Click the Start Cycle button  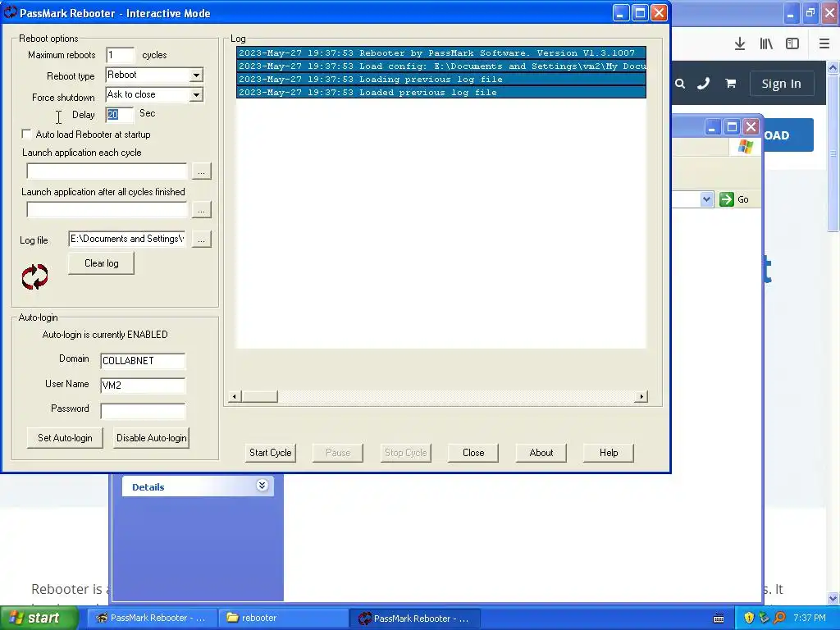[270, 453]
